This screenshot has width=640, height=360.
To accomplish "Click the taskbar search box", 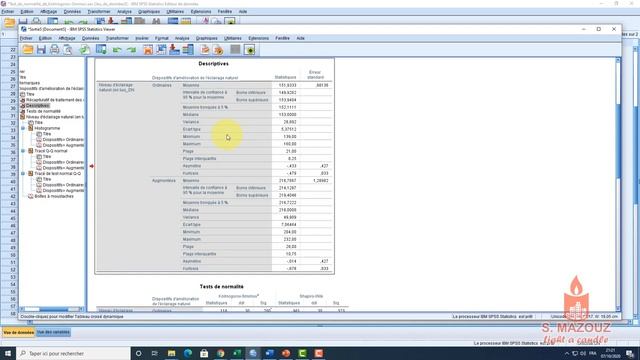I will 73,353.
